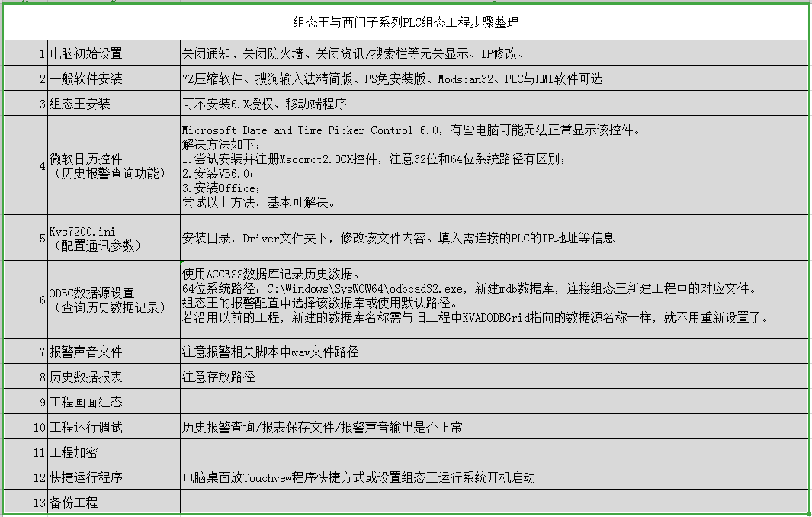Click the cell mentioning 可不安装6.X授权
Image resolution: width=812 pixels, height=517 pixels.
(x=494, y=104)
